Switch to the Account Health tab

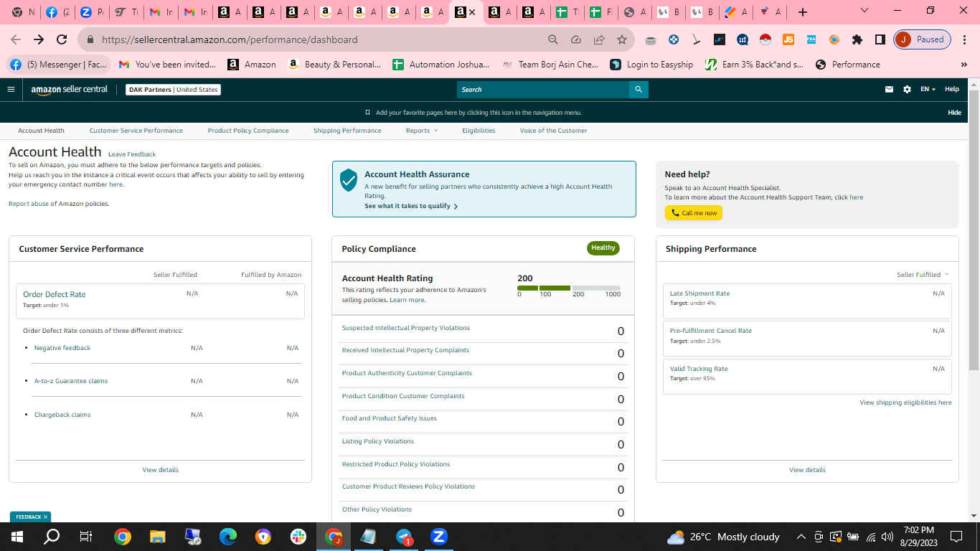(x=42, y=131)
